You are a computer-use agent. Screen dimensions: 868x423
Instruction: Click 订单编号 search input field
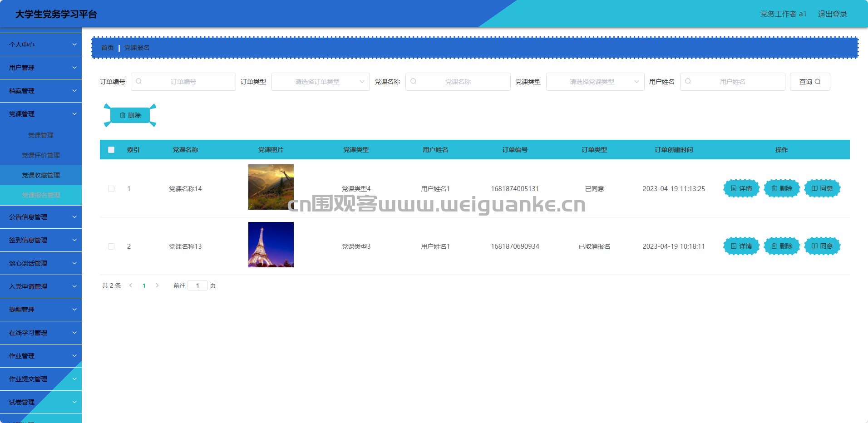183,82
